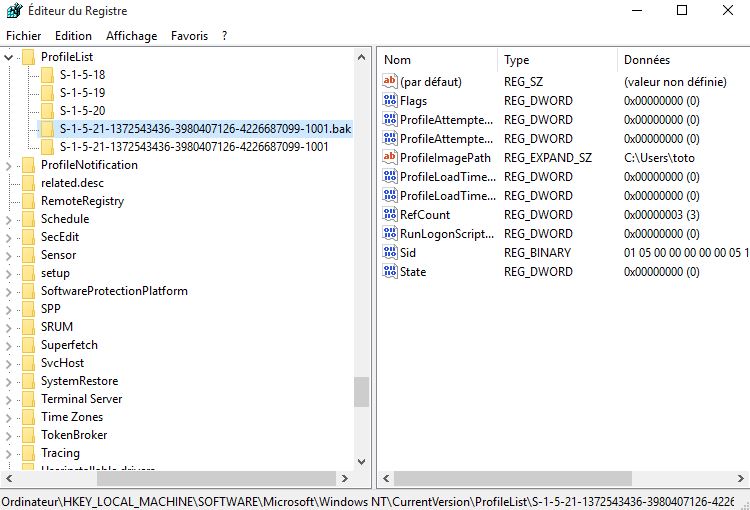Expand the Tracing key
The width and height of the screenshot is (750, 510).
[9, 454]
